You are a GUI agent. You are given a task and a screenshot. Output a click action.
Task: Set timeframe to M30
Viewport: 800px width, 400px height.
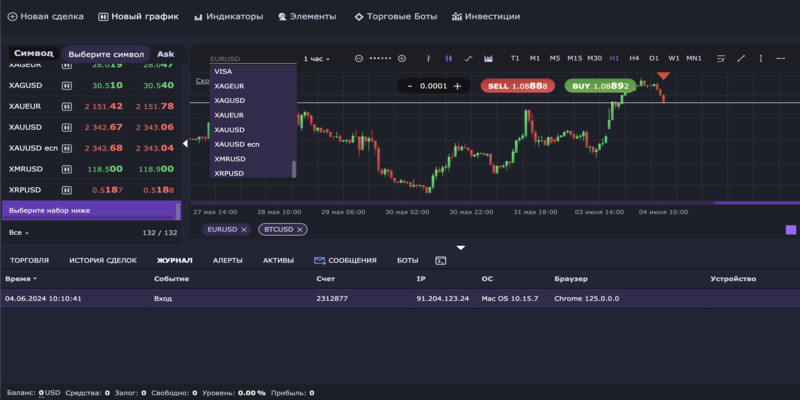pyautogui.click(x=594, y=59)
